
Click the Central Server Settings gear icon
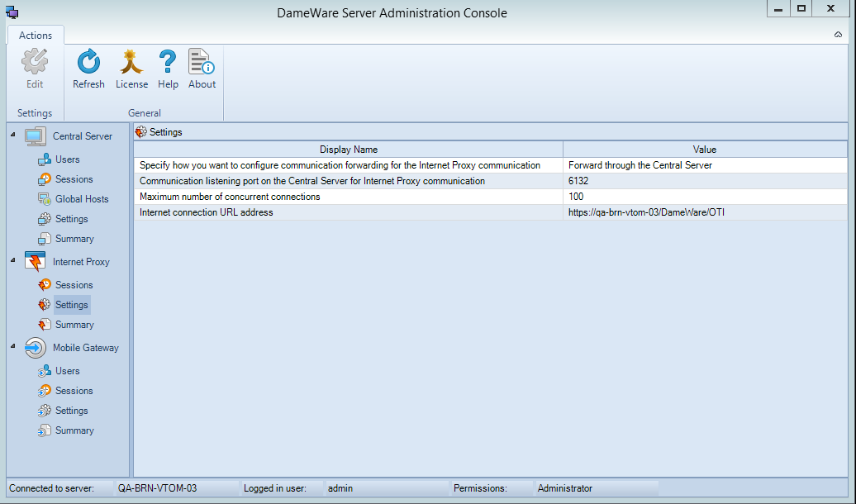click(45, 219)
